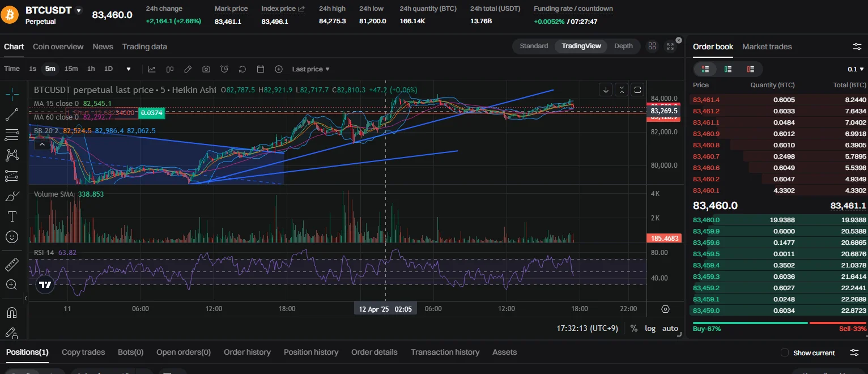The image size is (868, 374).
Task: Open the Order history tab
Action: (x=247, y=352)
